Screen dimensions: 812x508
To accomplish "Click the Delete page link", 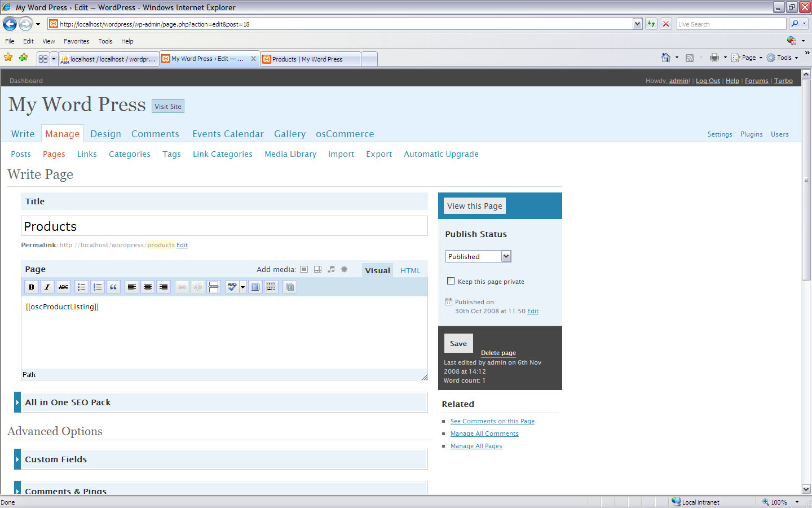I will (498, 353).
